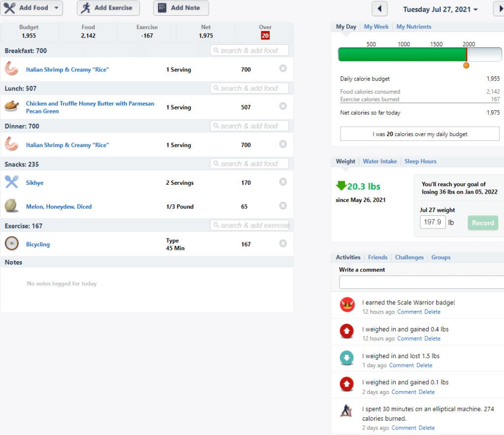504x435 pixels.
Task: Open the Bicycling exercise link
Action: (38, 244)
